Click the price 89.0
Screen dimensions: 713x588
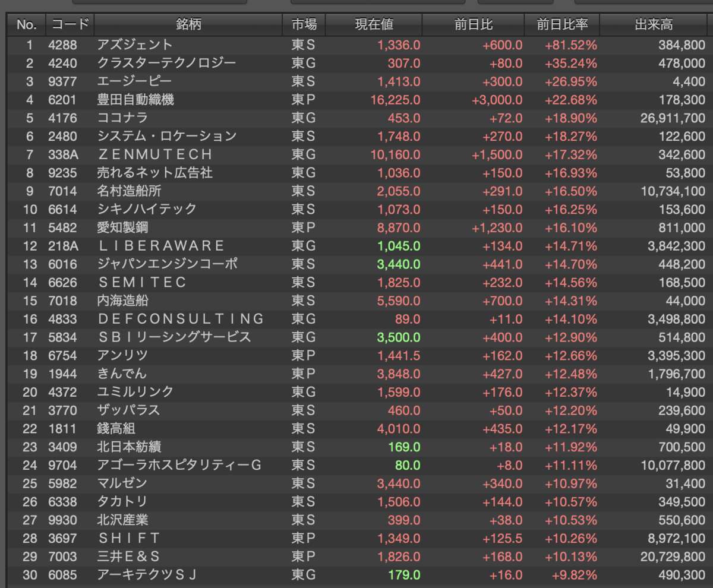[x=406, y=319]
